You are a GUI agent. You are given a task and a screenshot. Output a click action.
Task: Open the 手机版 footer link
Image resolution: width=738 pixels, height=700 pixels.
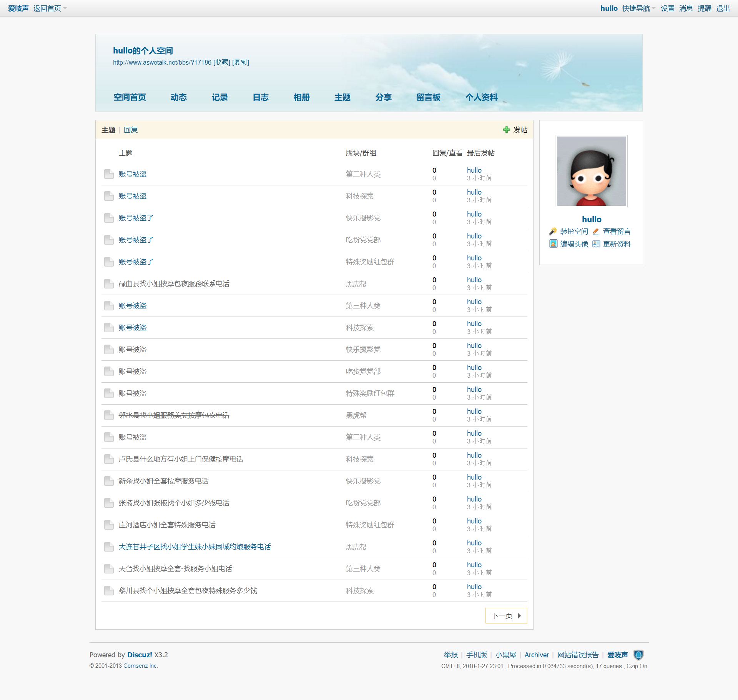point(477,655)
